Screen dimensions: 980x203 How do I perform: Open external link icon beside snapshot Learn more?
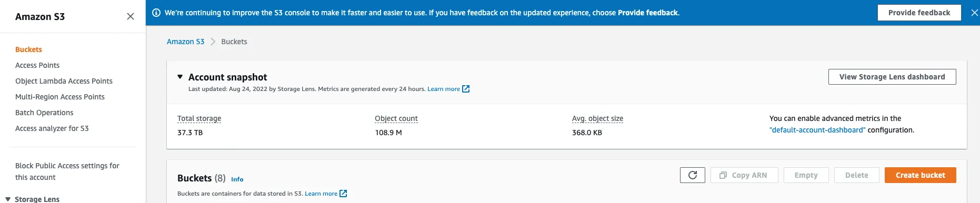[466, 89]
